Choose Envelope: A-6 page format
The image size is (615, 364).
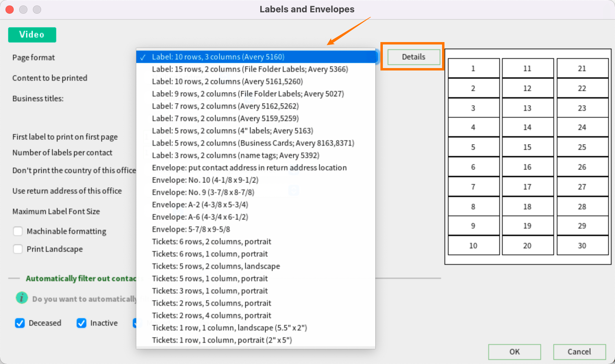200,217
